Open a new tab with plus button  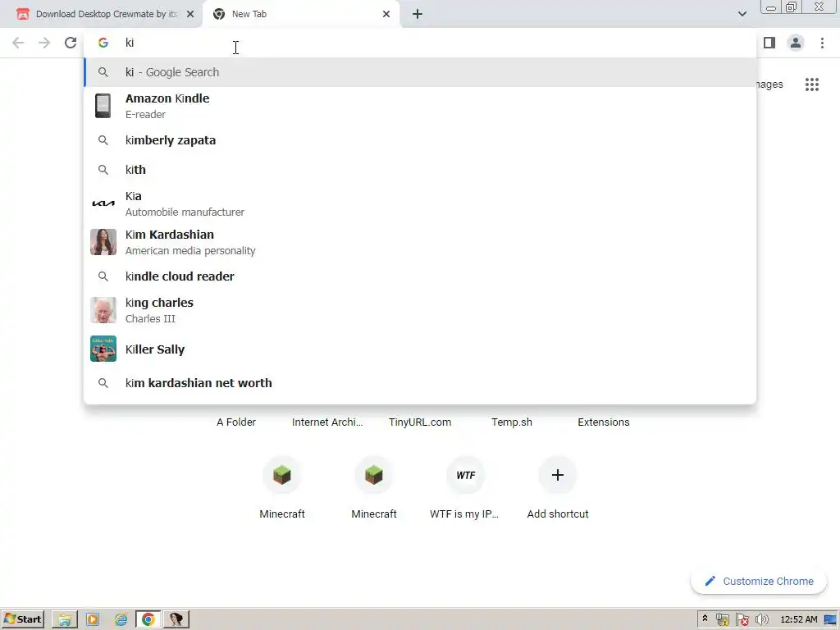click(x=418, y=14)
